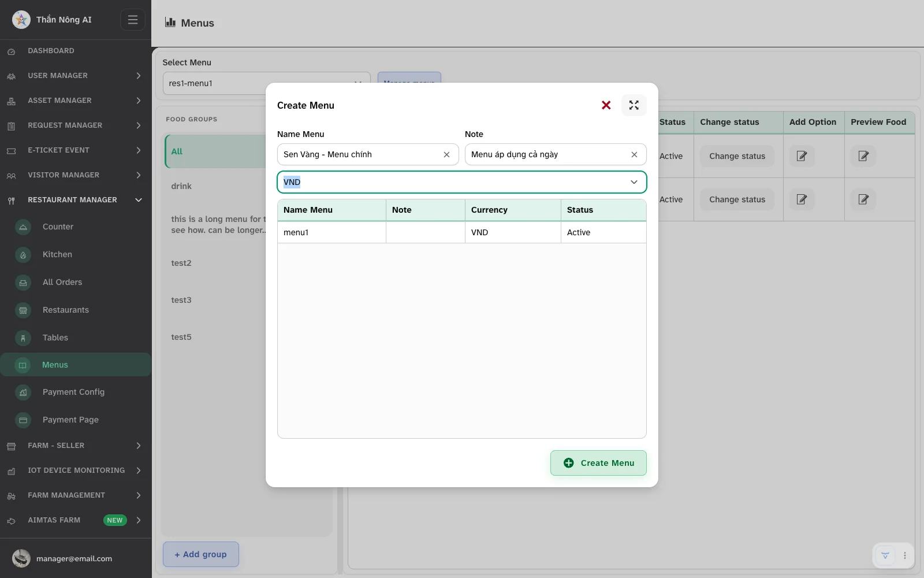This screenshot has height=578, width=924.
Task: Click Add Option edit icon in second row
Action: 802,199
